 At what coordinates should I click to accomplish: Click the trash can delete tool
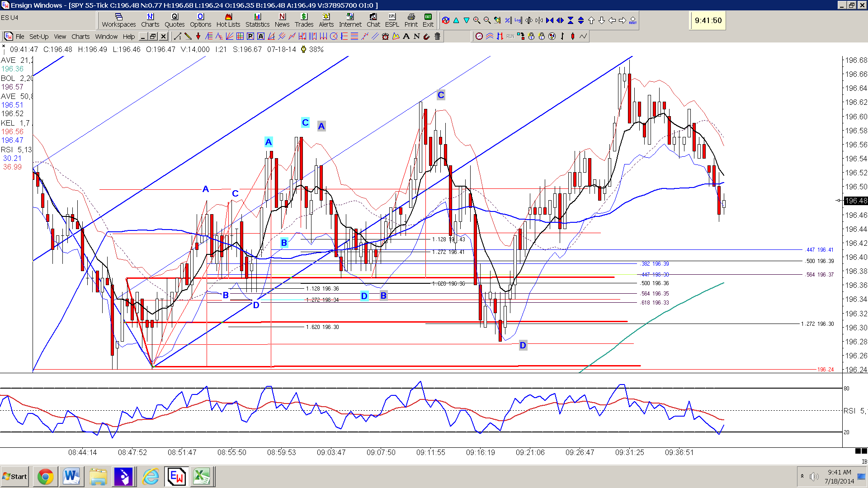coord(437,36)
